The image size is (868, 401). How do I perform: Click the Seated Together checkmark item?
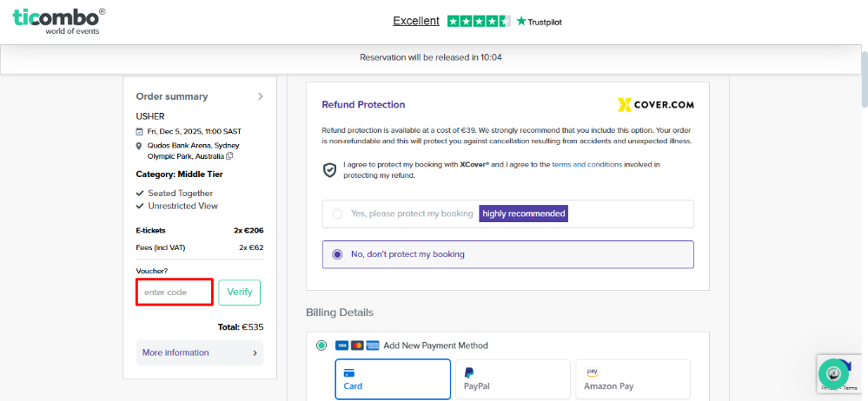pyautogui.click(x=175, y=193)
